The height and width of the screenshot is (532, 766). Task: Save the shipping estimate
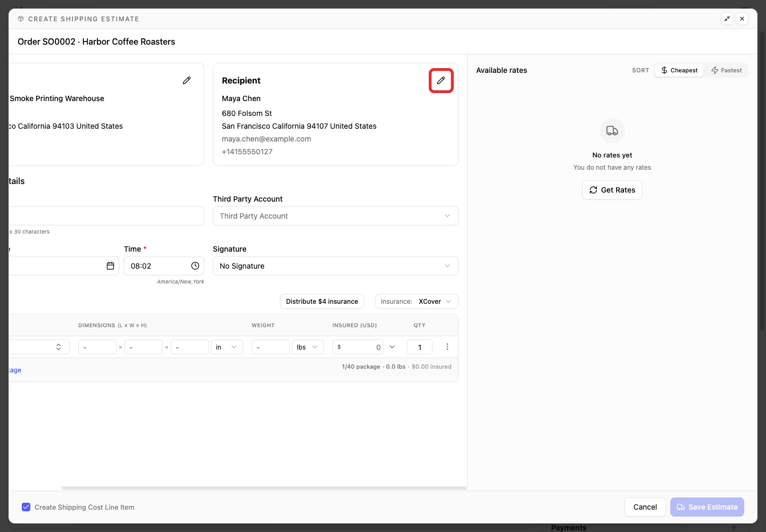(x=707, y=507)
